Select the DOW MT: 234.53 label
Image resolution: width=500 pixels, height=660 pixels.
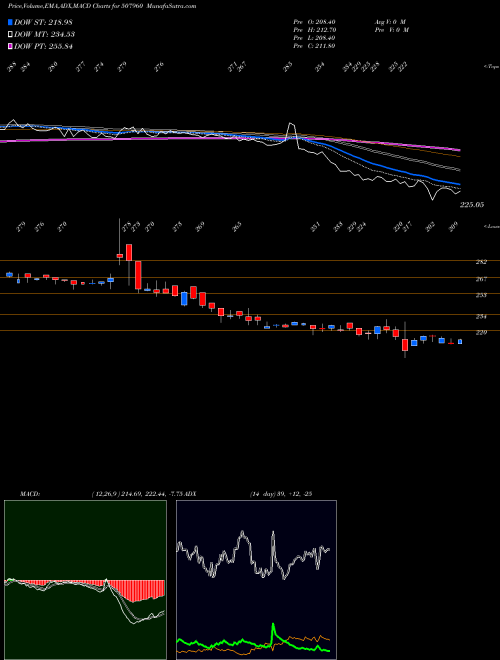(45, 34)
